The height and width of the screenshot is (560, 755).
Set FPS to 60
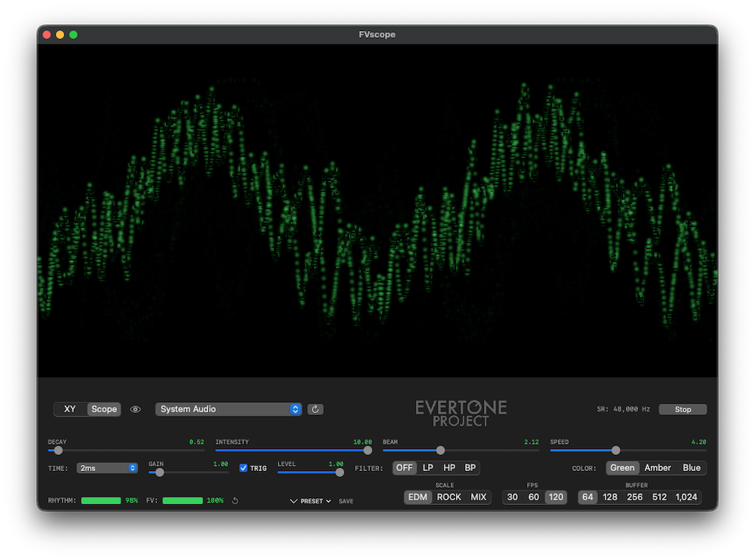tap(534, 497)
